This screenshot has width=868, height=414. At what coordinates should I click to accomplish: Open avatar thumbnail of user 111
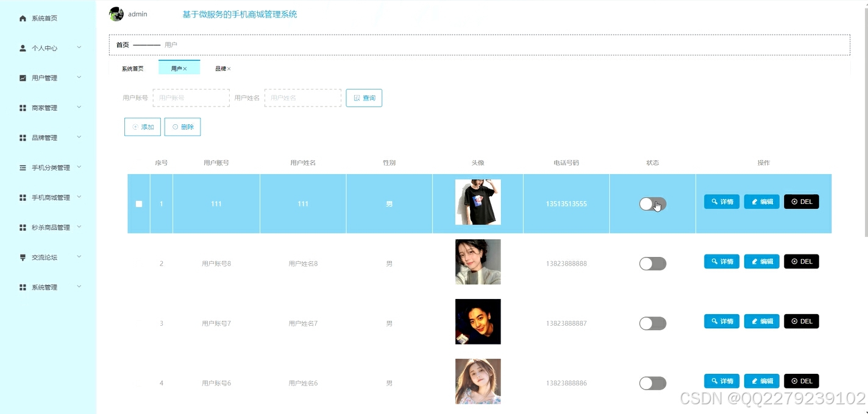coord(478,202)
